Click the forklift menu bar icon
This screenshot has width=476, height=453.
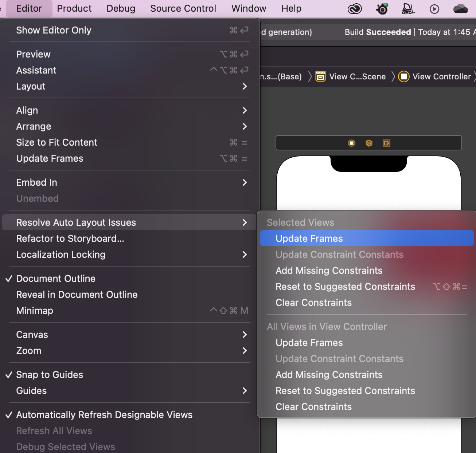click(408, 9)
